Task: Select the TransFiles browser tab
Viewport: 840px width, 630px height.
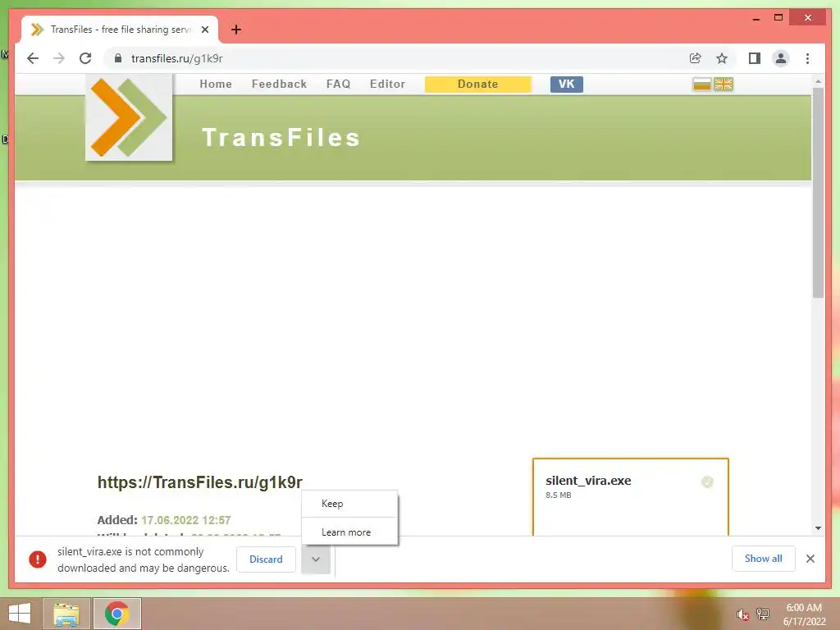Action: point(120,30)
